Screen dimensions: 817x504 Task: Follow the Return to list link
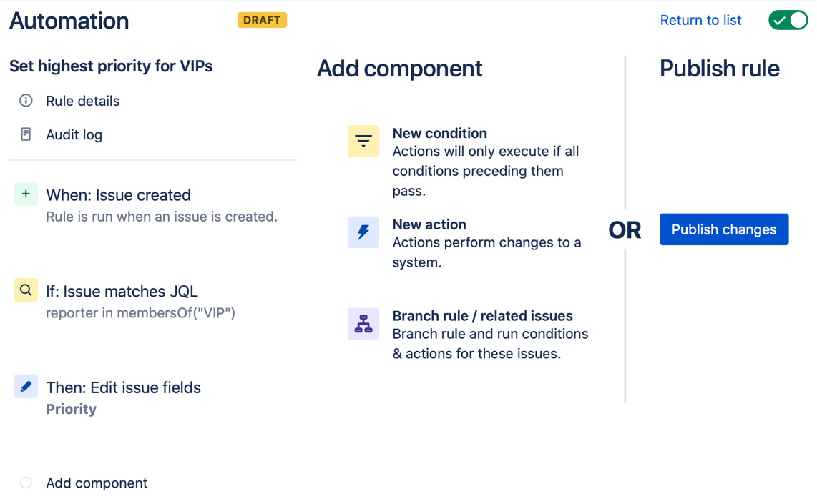tap(700, 20)
